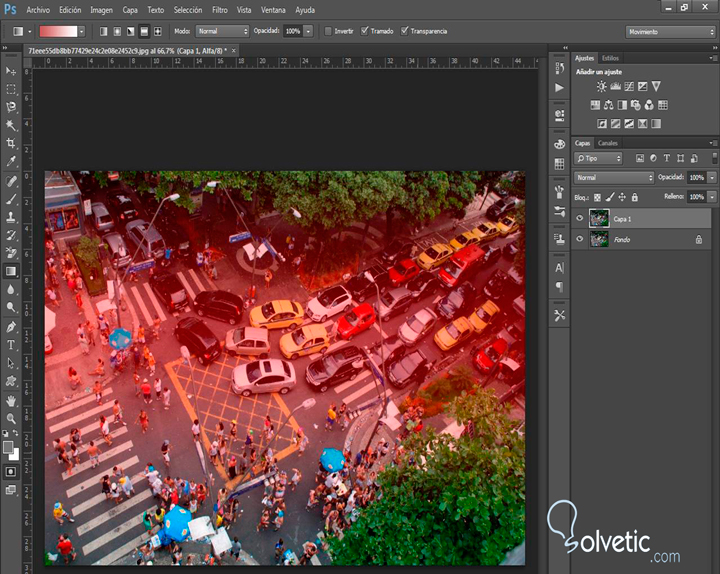Uncheck the Tramado option
Viewport: 720px width, 574px height.
point(365,31)
